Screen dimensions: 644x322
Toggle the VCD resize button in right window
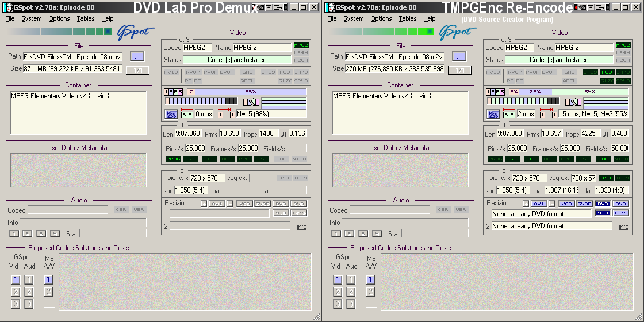567,204
